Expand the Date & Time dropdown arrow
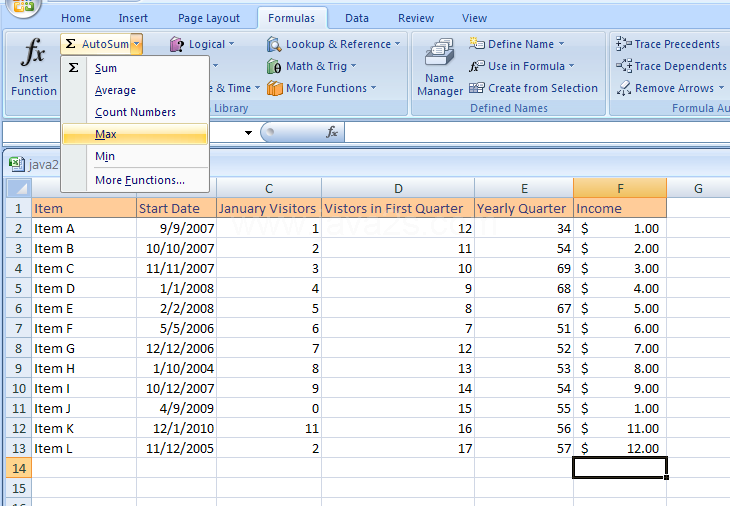Viewport: 730px width, 506px height. (x=257, y=88)
